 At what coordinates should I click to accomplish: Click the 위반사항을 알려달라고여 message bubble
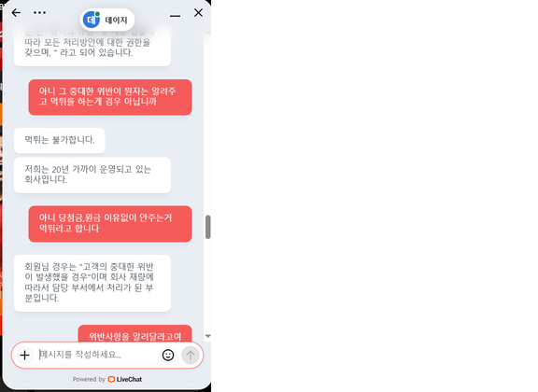point(134,334)
